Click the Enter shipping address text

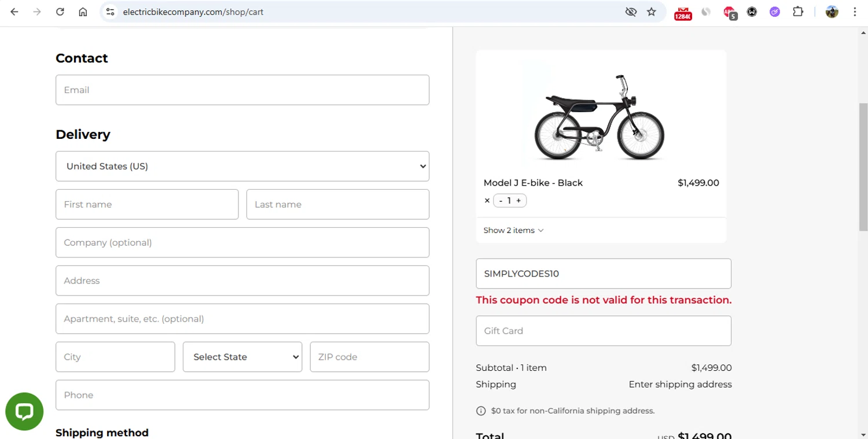coord(680,384)
